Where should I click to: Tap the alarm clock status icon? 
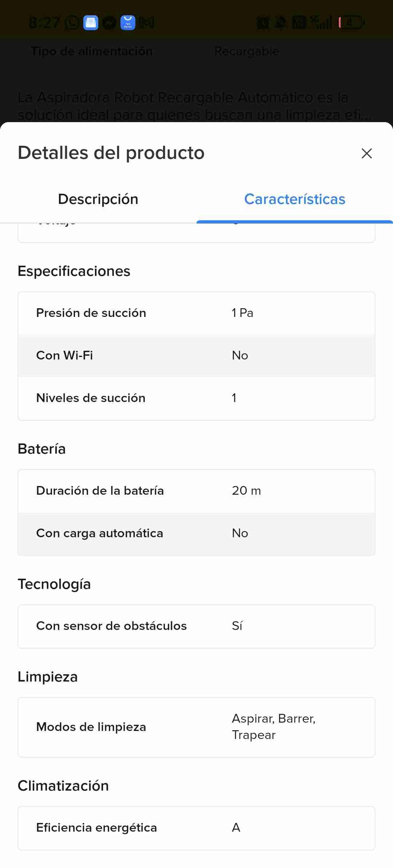point(263,23)
